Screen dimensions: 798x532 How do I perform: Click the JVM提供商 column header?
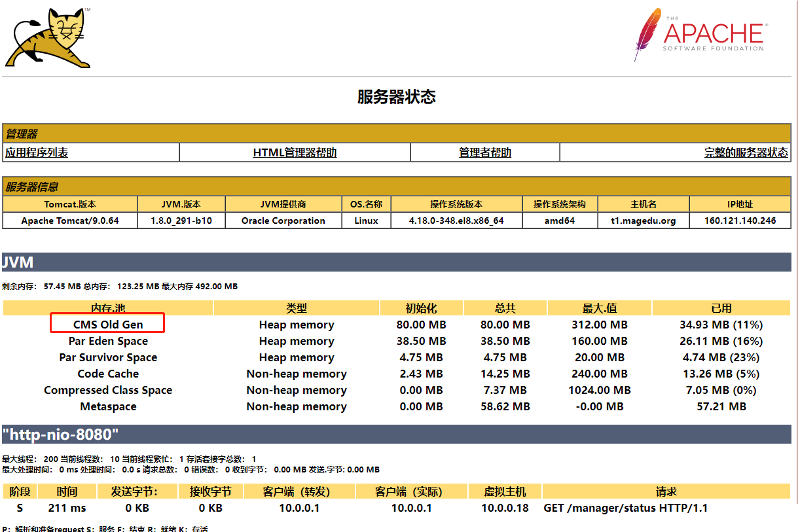(x=283, y=204)
